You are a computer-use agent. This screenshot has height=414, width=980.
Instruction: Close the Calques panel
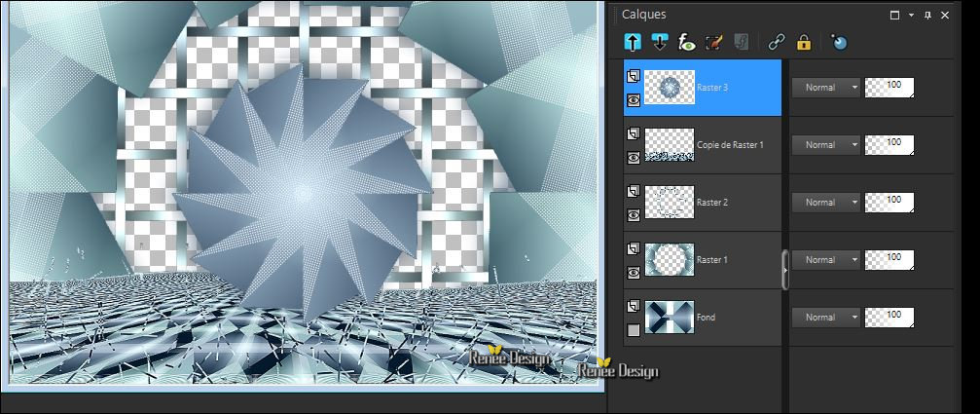pyautogui.click(x=945, y=15)
